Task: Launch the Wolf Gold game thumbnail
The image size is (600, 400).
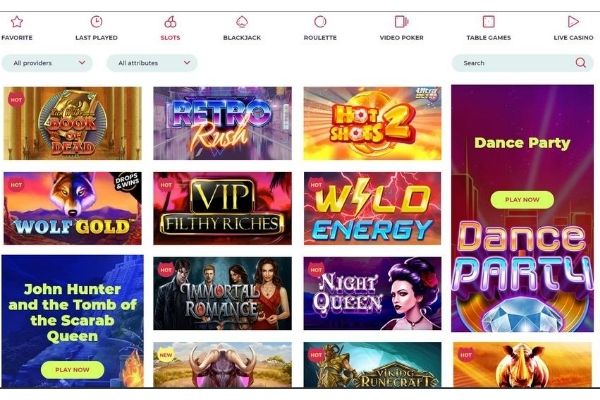Action: coord(72,208)
